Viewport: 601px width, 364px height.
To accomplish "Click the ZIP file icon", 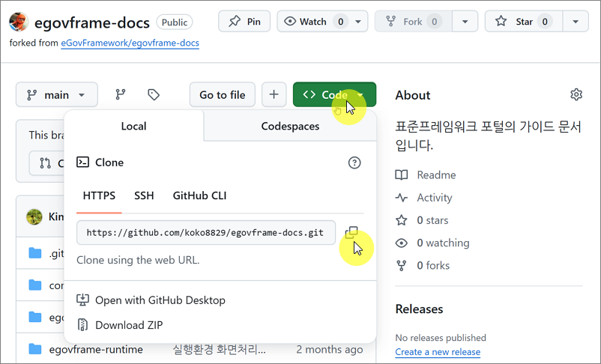I will 82,325.
